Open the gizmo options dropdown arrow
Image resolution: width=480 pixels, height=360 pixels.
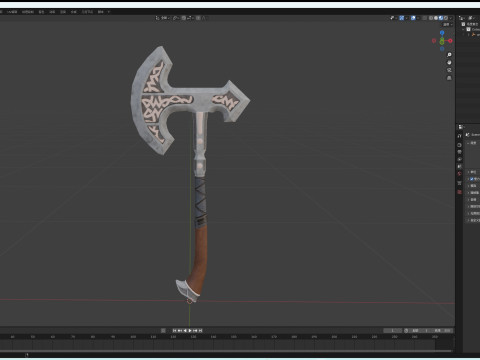tap(406, 18)
